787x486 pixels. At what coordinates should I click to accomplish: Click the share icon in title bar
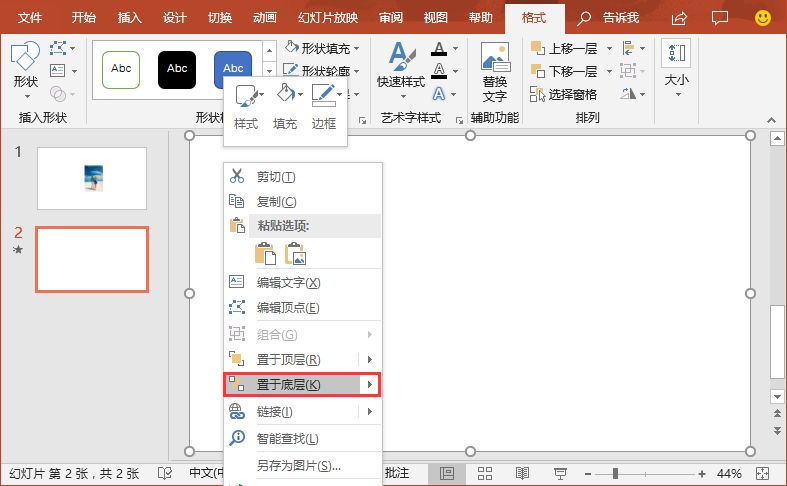[679, 19]
